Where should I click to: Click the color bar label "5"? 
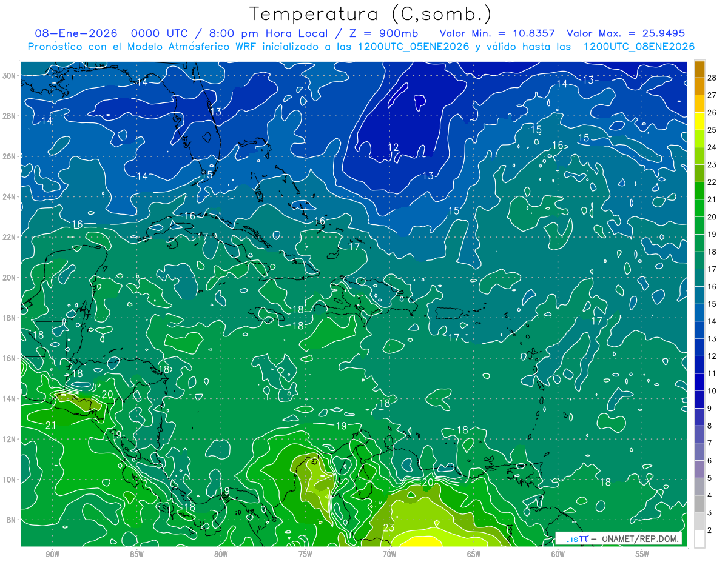point(710,478)
